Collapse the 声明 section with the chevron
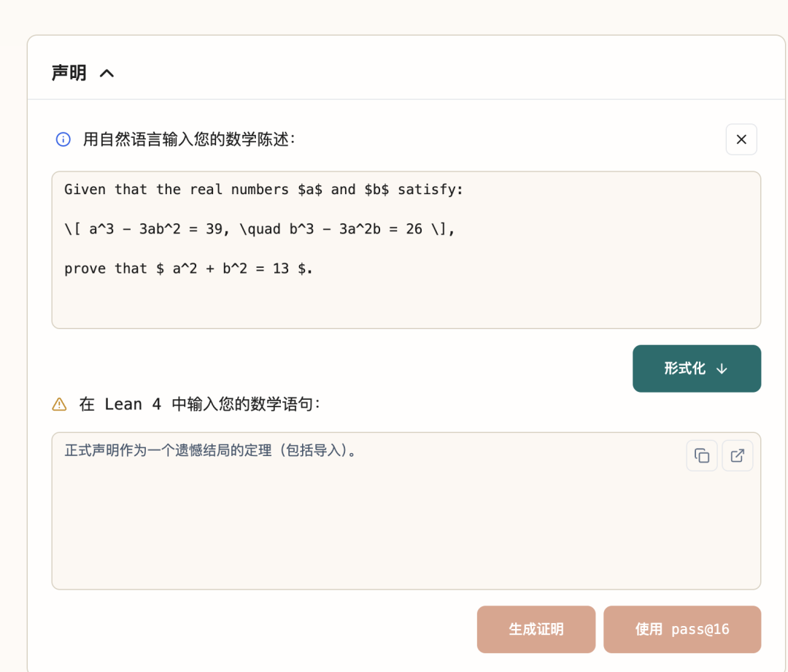The width and height of the screenshot is (788, 672). point(107,74)
